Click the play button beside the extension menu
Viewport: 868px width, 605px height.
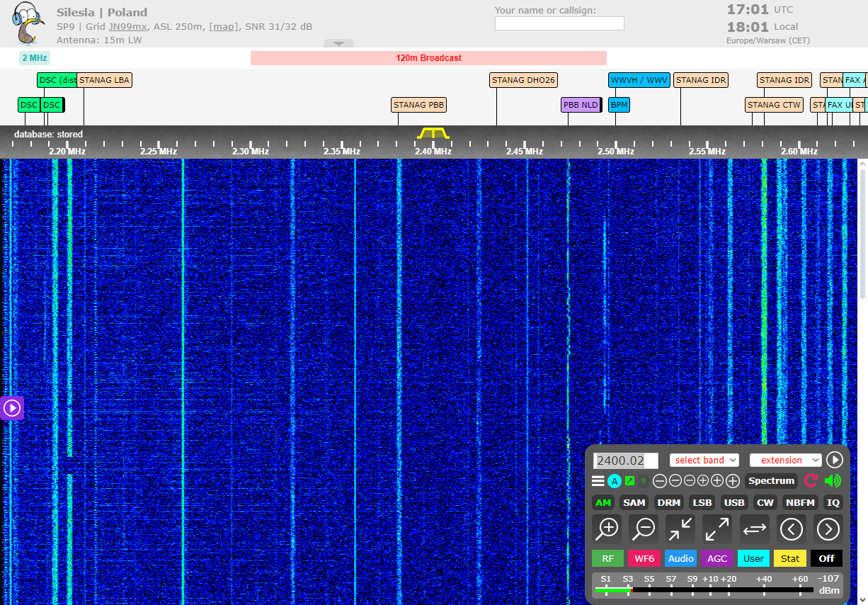(x=835, y=460)
